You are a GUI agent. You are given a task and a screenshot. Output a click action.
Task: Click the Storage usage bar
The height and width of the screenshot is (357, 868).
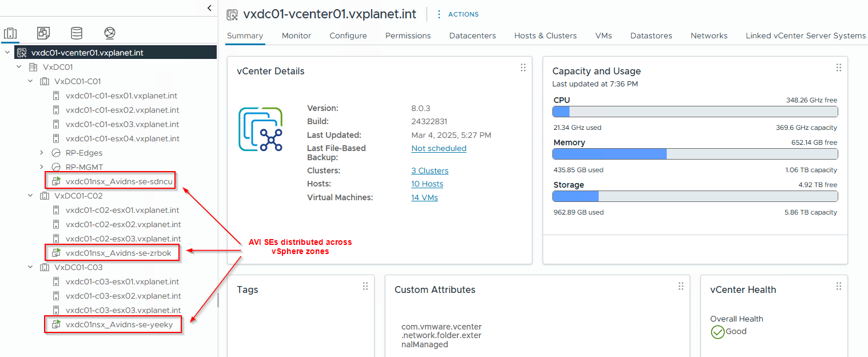coord(695,196)
